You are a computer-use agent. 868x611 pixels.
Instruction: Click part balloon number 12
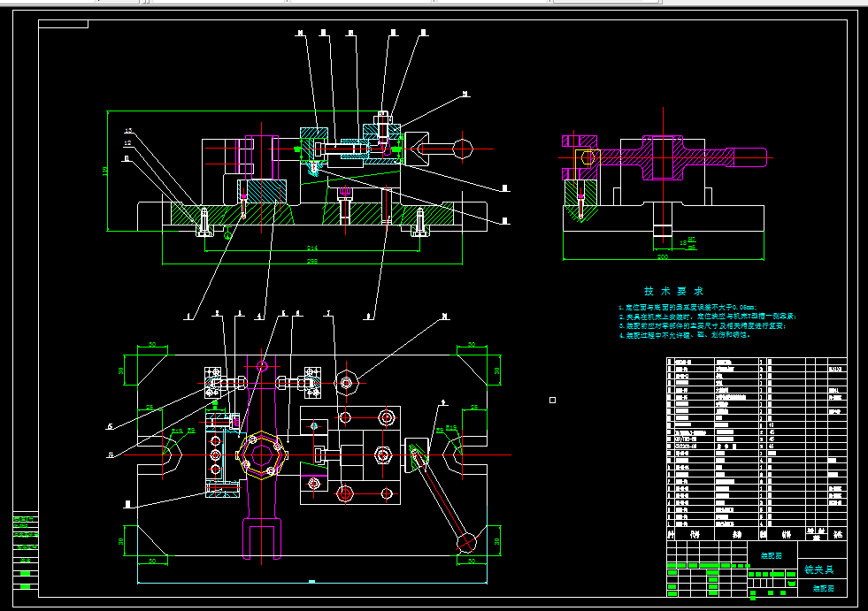point(128,142)
